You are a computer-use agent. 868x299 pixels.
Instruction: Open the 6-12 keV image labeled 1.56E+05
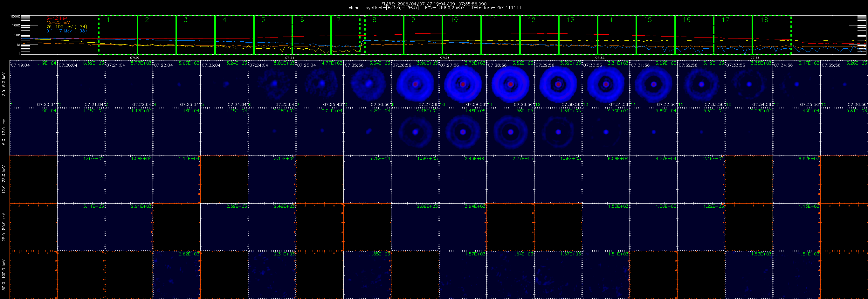[x=511, y=132]
